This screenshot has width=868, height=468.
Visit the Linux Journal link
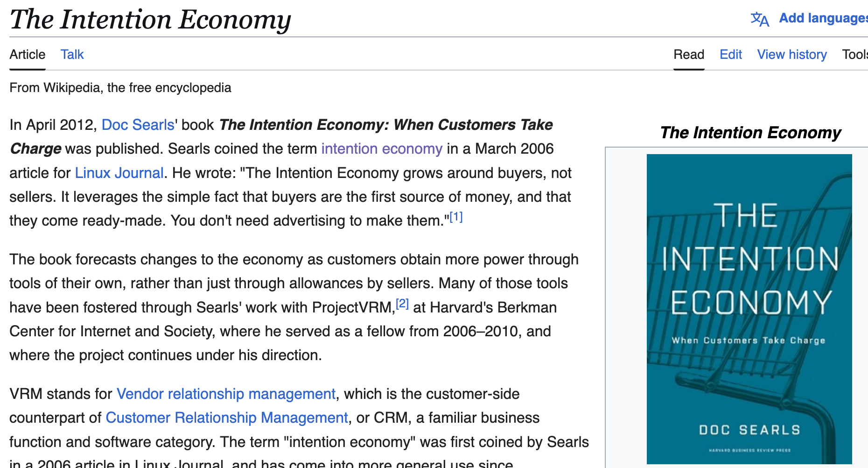pyautogui.click(x=119, y=173)
